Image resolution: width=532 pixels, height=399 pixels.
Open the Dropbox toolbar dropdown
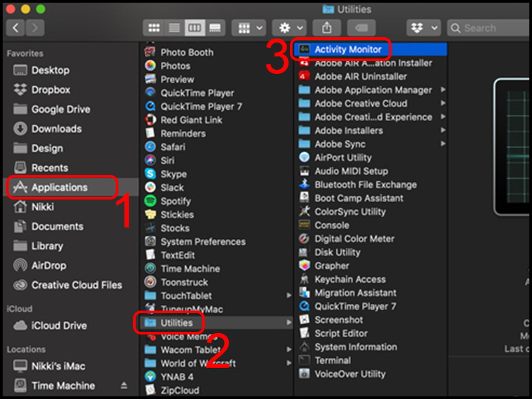tap(424, 28)
